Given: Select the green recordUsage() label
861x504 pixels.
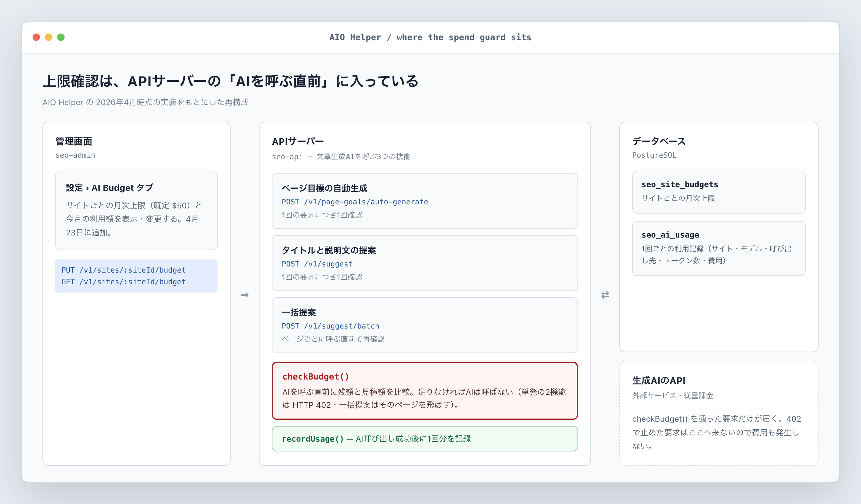Looking at the screenshot, I should click(x=313, y=439).
